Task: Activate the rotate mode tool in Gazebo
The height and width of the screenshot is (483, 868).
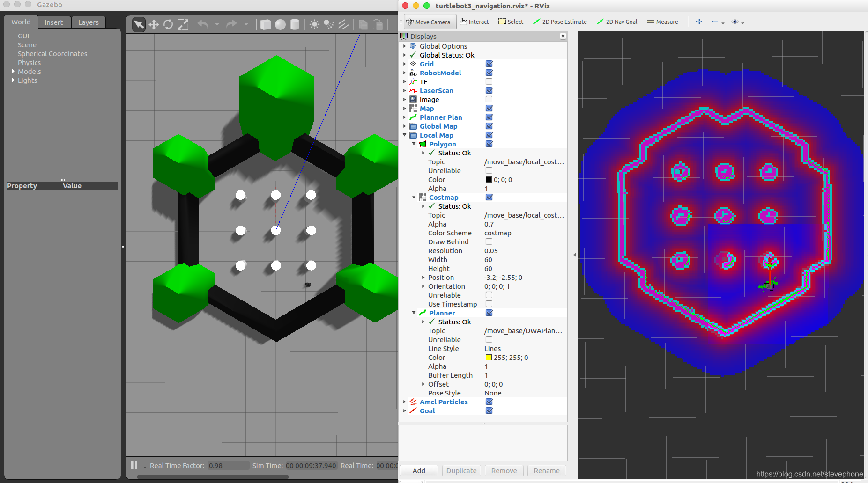Action: 168,24
